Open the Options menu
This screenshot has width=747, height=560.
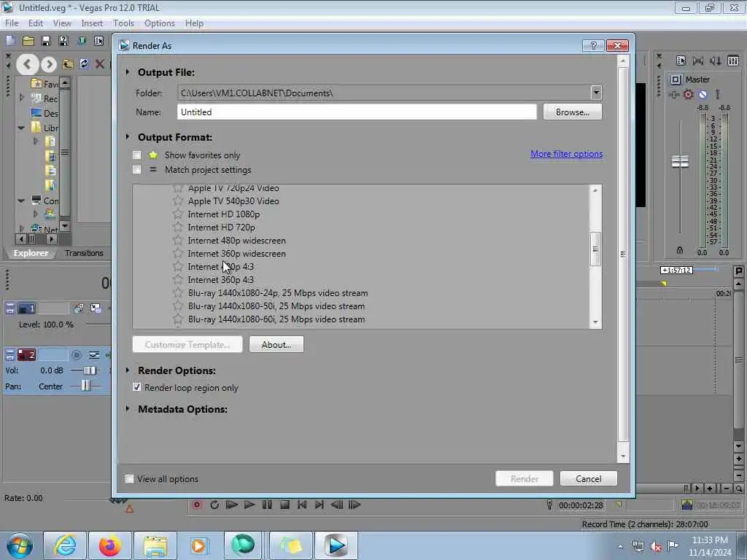pos(160,23)
